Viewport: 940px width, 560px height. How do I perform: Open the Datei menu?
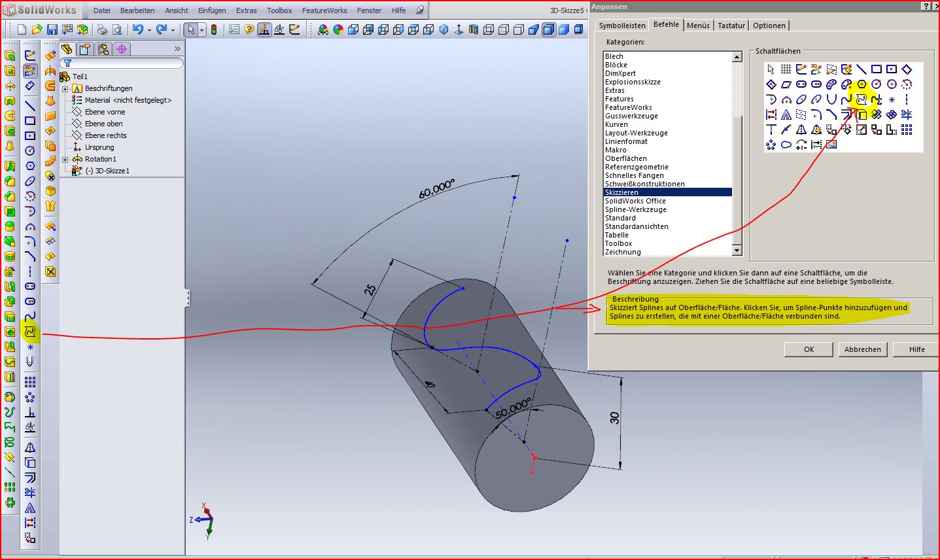click(102, 10)
